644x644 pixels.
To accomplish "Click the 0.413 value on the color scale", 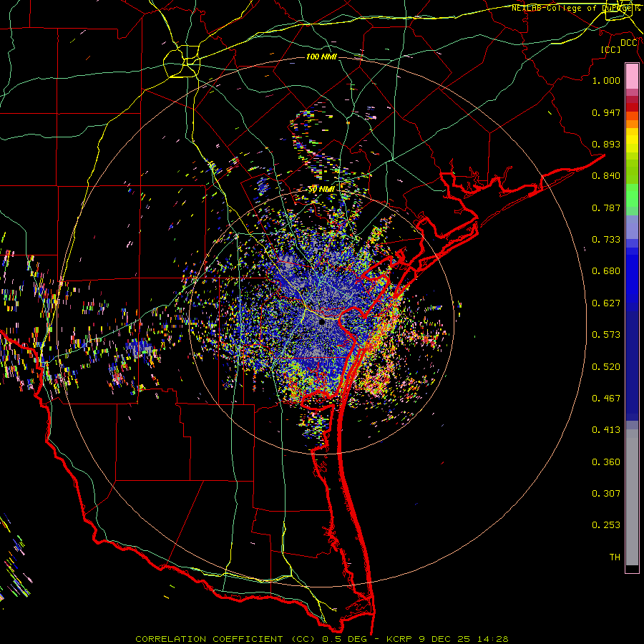I will (606, 430).
